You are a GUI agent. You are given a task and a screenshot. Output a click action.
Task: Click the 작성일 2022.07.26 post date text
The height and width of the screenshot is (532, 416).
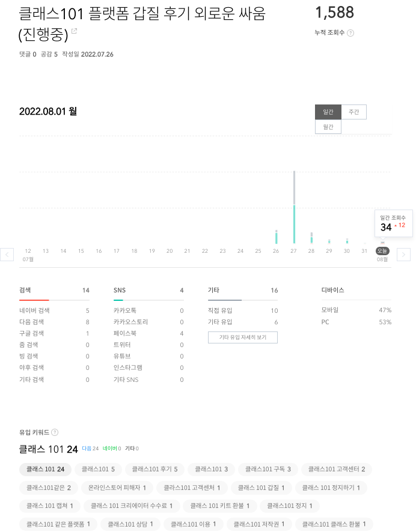tap(88, 54)
